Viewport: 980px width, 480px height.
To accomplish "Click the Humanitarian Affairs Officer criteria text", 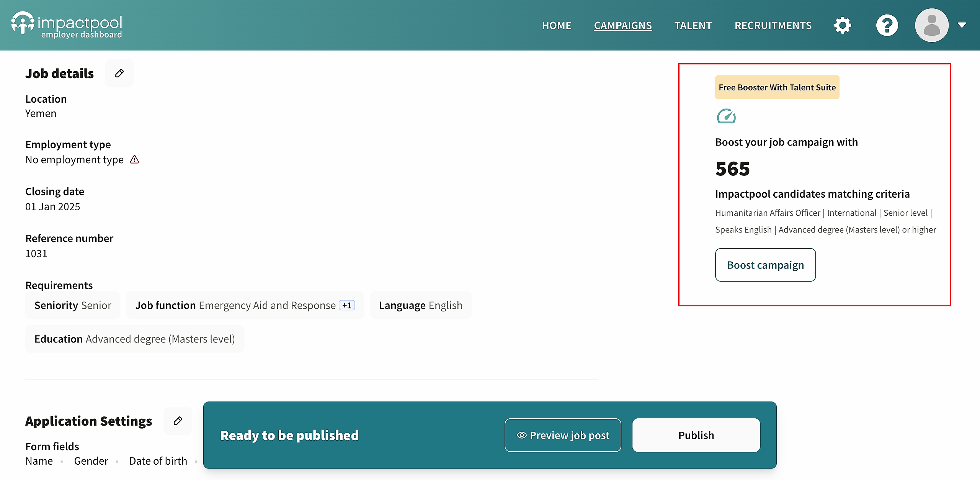I will tap(768, 213).
